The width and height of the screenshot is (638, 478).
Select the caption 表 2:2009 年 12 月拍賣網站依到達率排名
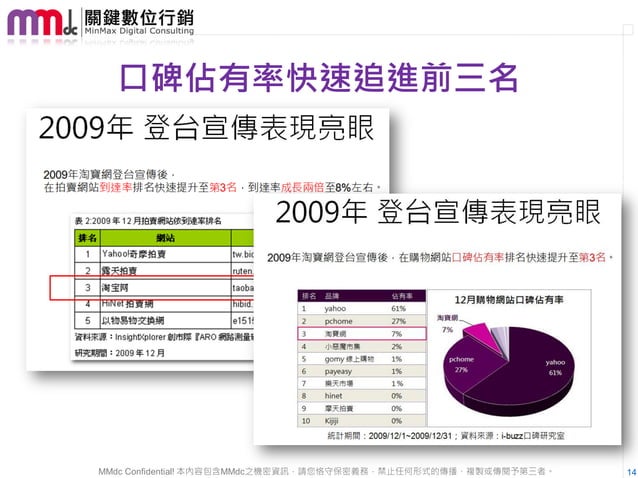(148, 221)
